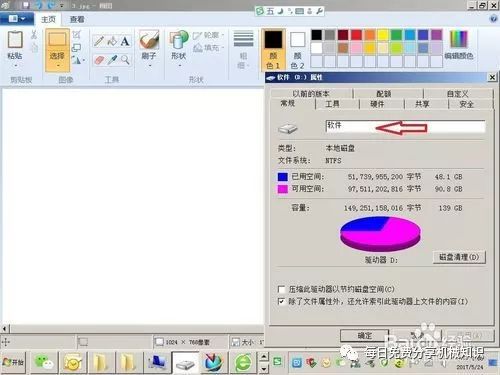500x375 pixels.
Task: Click the Shapes (形状) icon
Action: point(179,40)
